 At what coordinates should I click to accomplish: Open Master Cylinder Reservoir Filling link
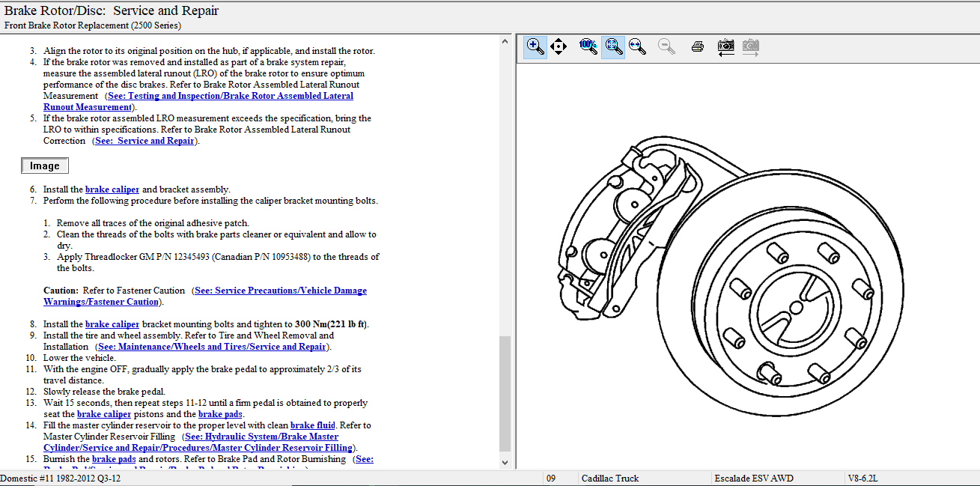pos(261,437)
